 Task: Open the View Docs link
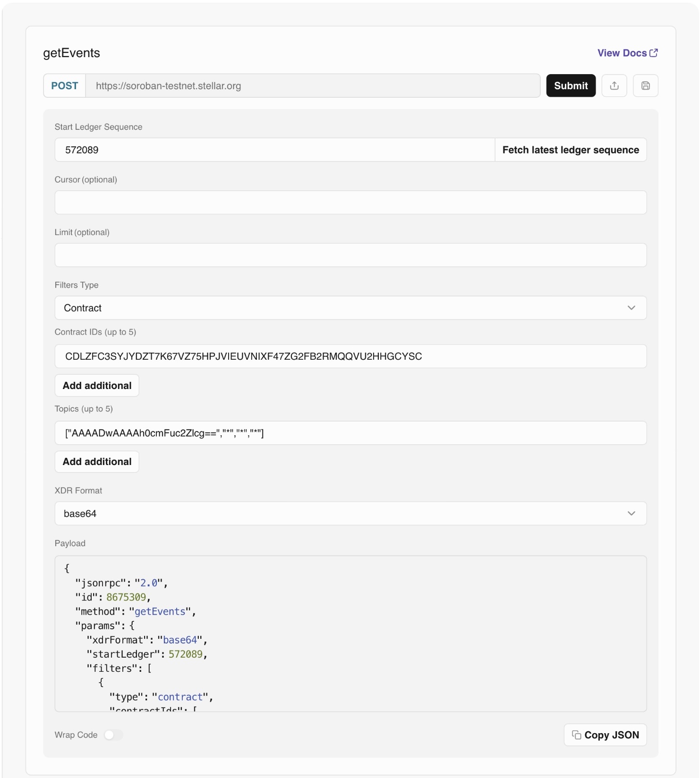(x=622, y=53)
